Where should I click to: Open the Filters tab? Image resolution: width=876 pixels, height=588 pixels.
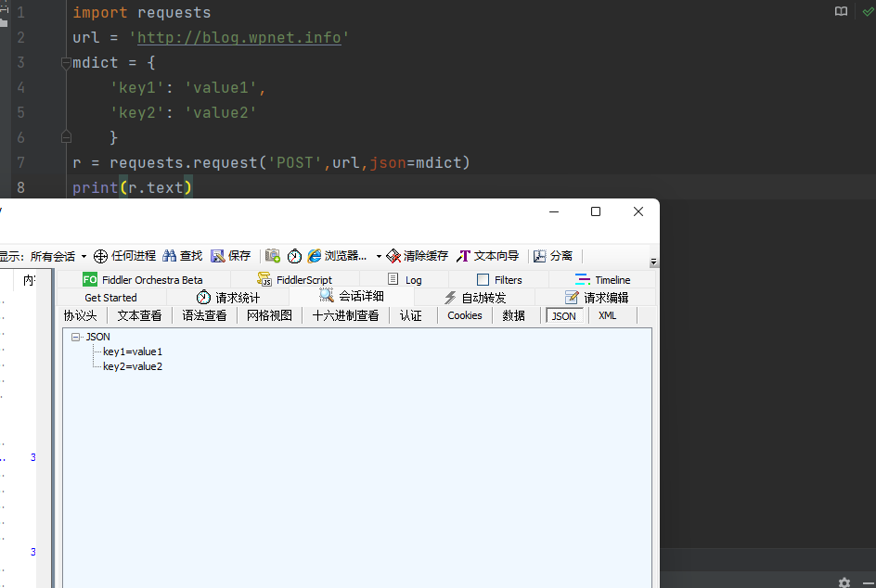coord(499,280)
